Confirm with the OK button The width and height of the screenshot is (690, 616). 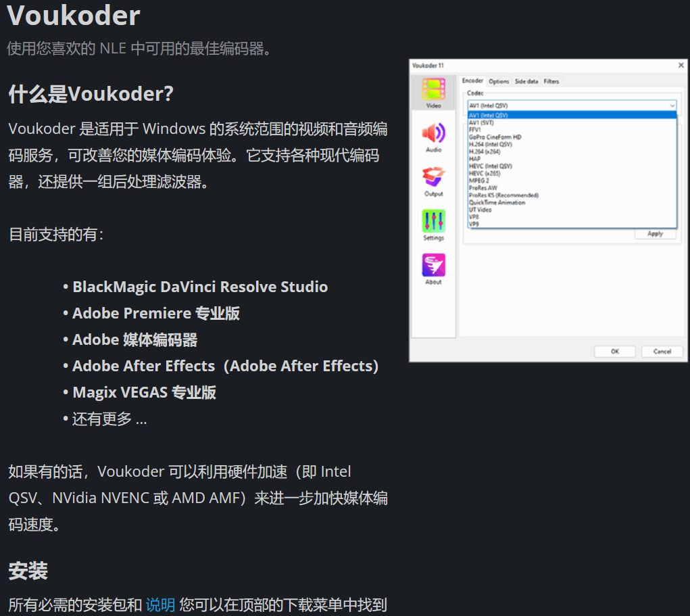click(614, 352)
